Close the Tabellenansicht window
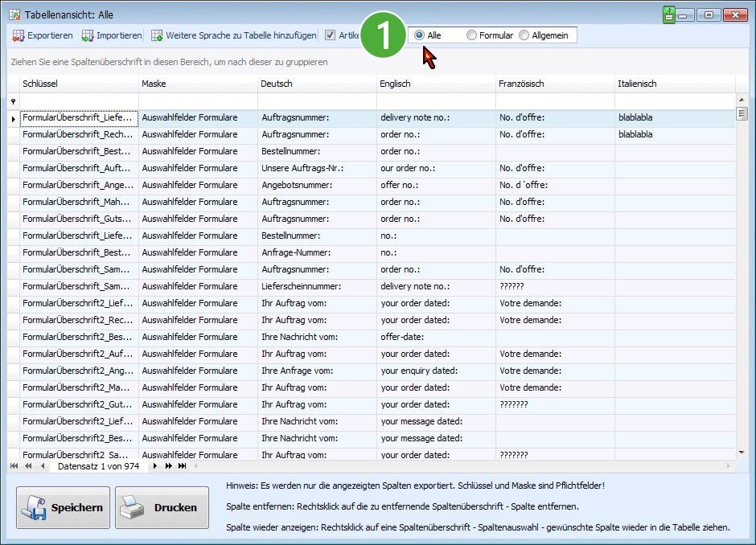 click(735, 15)
